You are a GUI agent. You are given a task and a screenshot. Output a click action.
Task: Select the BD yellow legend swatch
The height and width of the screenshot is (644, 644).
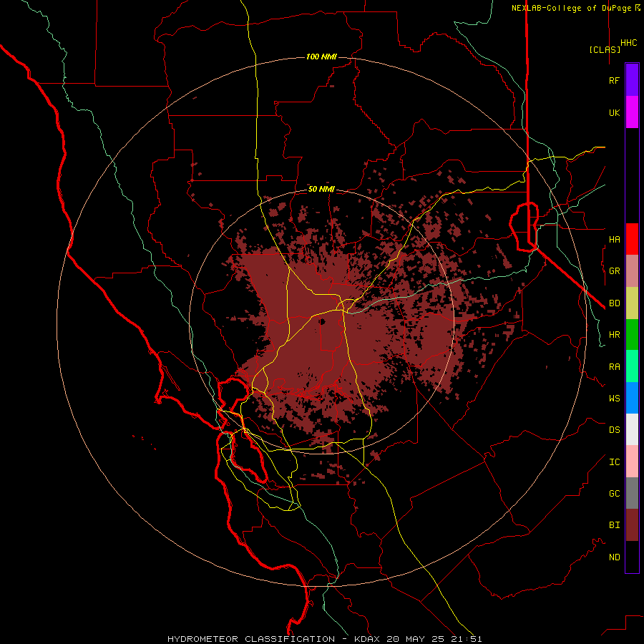(632, 303)
